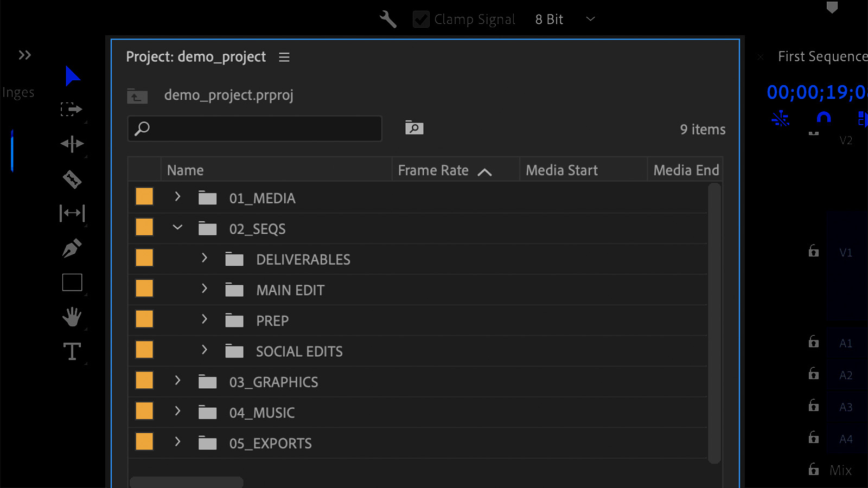Click the bin list vertical scrollbar
The height and width of the screenshot is (488, 868).
click(x=714, y=323)
